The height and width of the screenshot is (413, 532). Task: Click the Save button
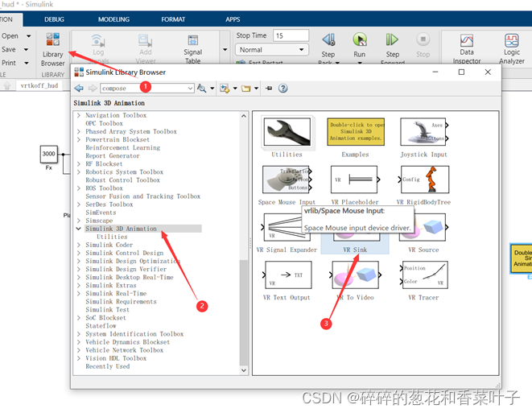tap(9, 50)
